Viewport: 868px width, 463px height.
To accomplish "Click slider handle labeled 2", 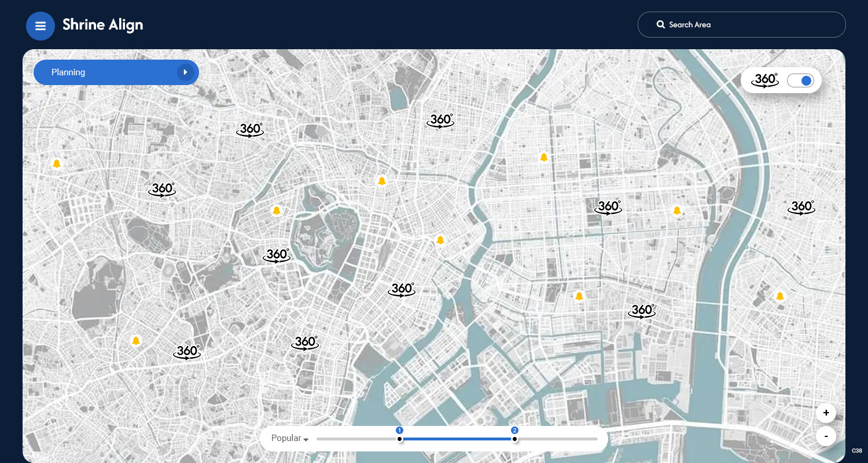I will pyautogui.click(x=514, y=439).
